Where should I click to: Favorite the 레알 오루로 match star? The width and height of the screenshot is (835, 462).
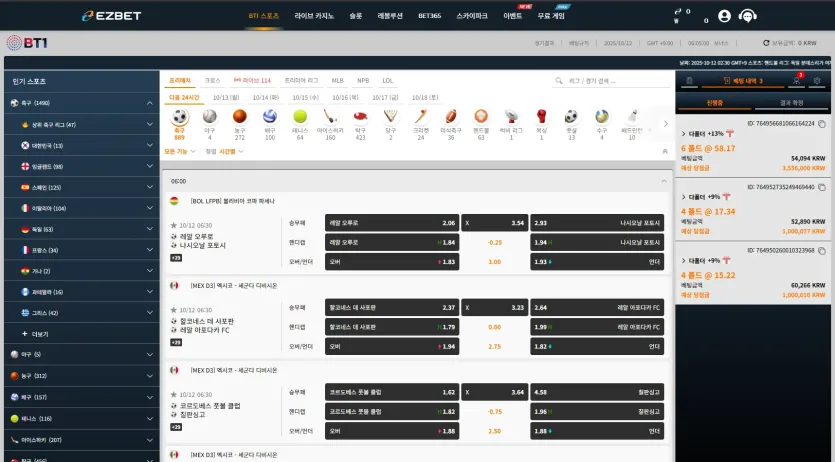[x=174, y=226]
